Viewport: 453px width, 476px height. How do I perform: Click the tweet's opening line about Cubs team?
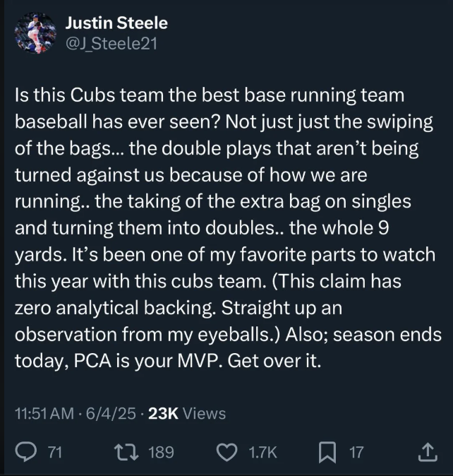pos(210,95)
